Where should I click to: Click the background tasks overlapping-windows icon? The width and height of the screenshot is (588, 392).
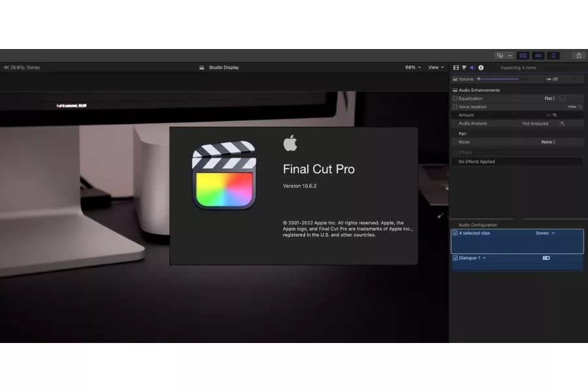pyautogui.click(x=500, y=56)
